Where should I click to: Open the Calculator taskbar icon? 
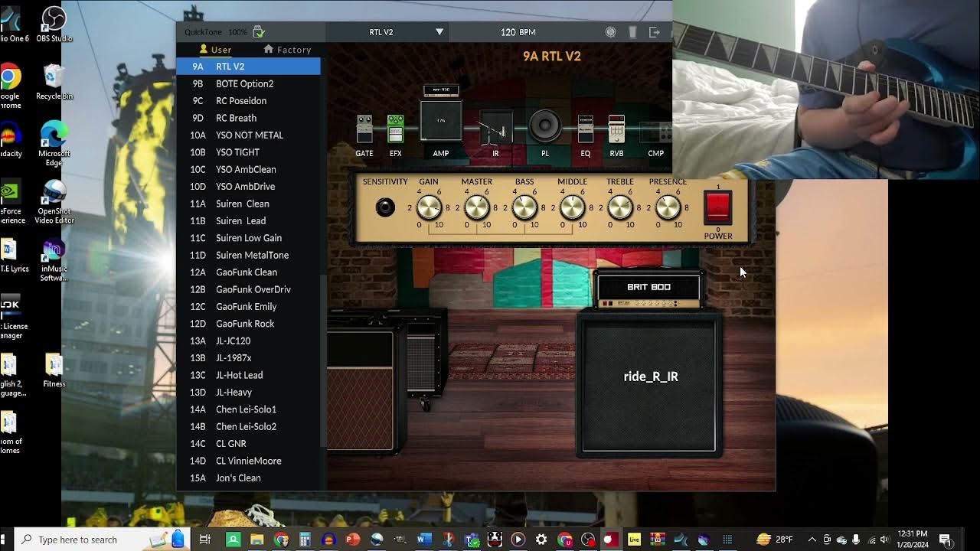coord(305,540)
